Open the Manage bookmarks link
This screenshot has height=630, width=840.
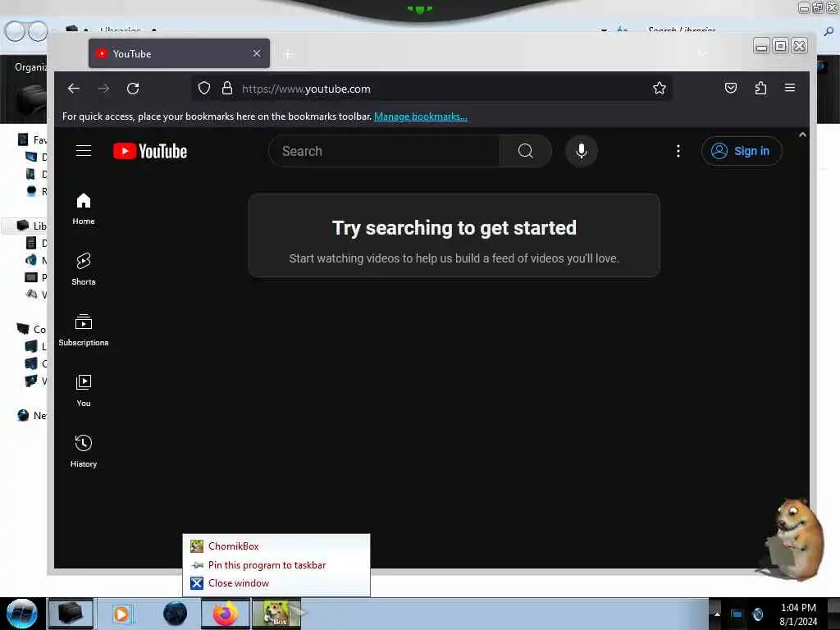point(421,116)
